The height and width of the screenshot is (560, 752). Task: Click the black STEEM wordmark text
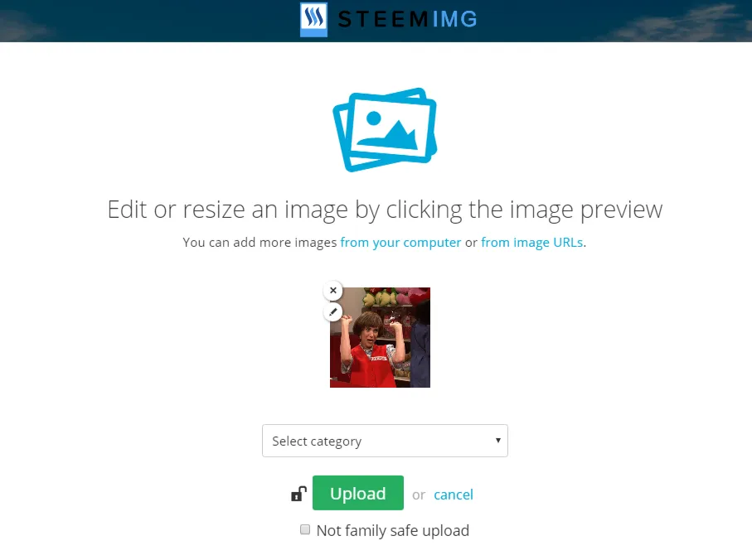point(383,20)
